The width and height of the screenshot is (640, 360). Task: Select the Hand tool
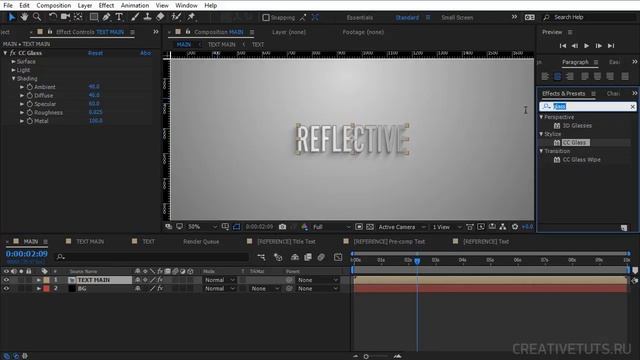tap(24, 17)
